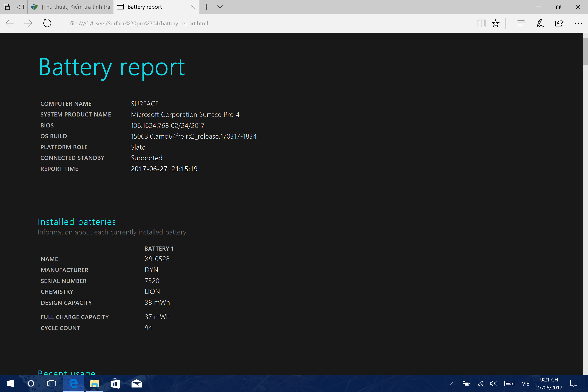Click scrollbar down arrow
Screen dimensions: 588x392
[585, 372]
